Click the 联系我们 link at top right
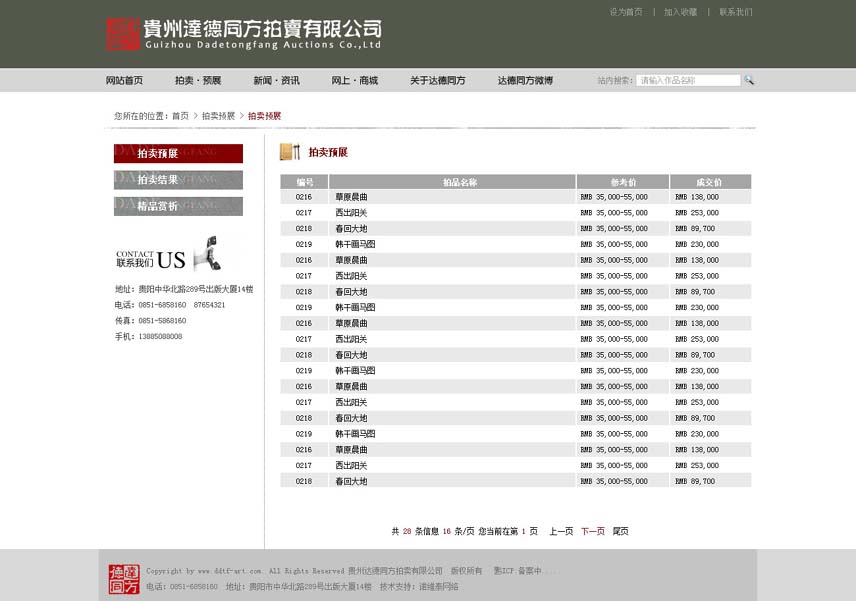 [735, 12]
